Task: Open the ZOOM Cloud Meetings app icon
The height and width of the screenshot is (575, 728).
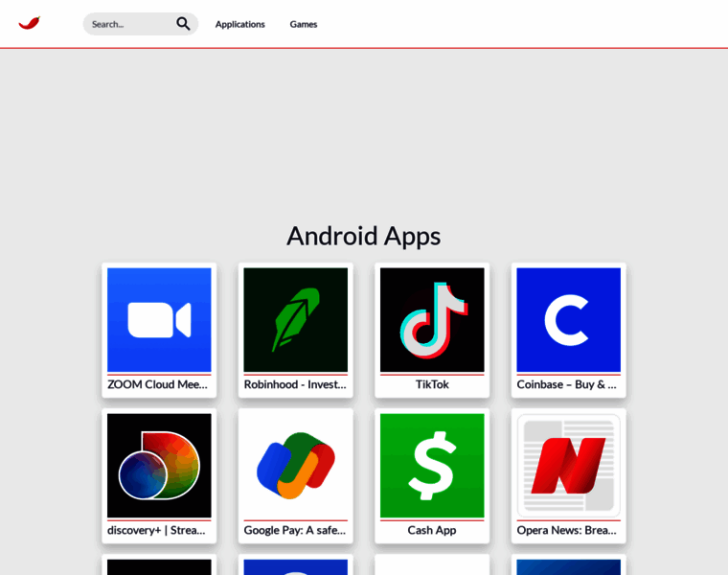Action: [x=159, y=319]
